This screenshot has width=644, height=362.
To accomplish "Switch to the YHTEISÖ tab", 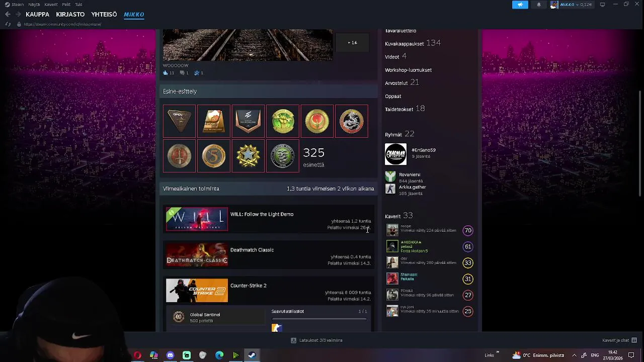I will pos(104,15).
